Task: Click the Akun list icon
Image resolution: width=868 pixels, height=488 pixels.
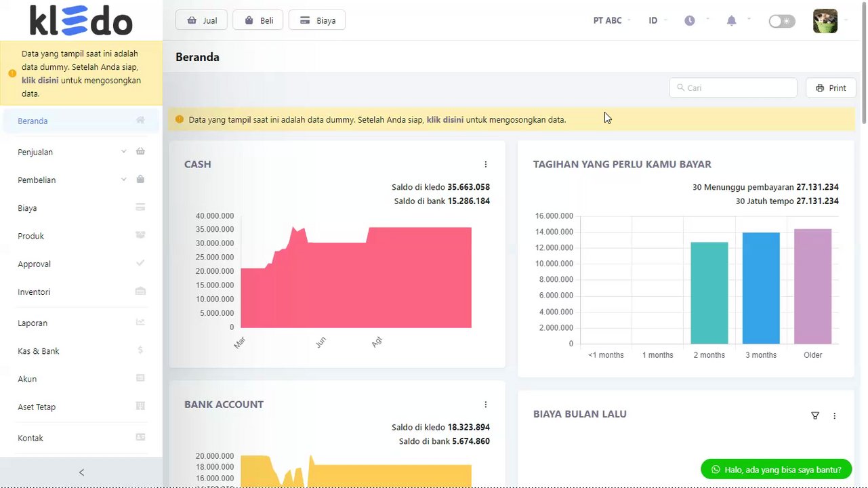Action: (140, 378)
